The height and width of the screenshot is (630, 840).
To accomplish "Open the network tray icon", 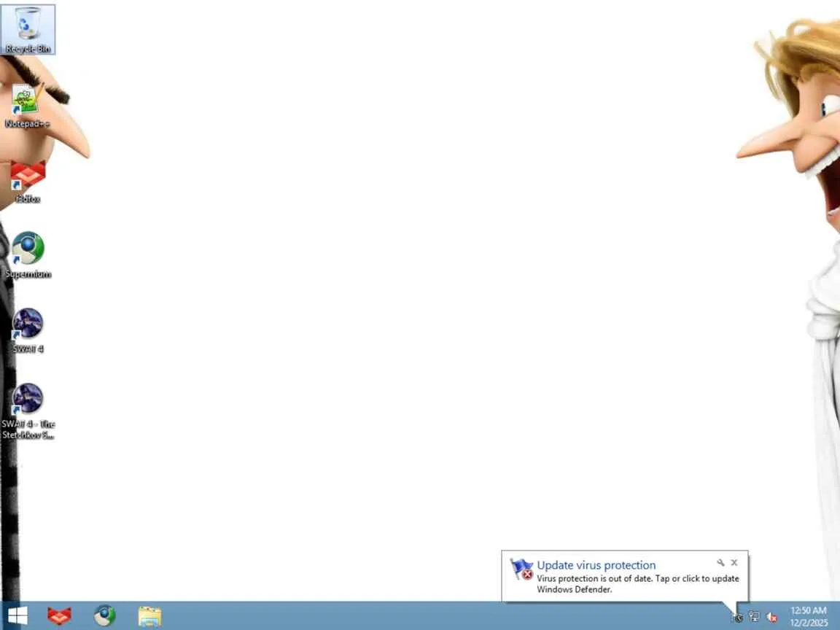I will point(754,617).
